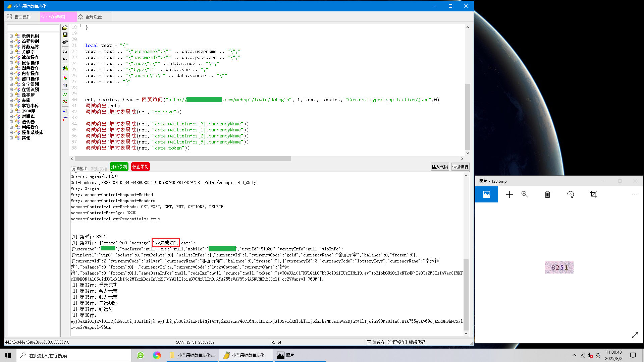
Task: Click the search box above the function tree
Action: click(x=33, y=27)
